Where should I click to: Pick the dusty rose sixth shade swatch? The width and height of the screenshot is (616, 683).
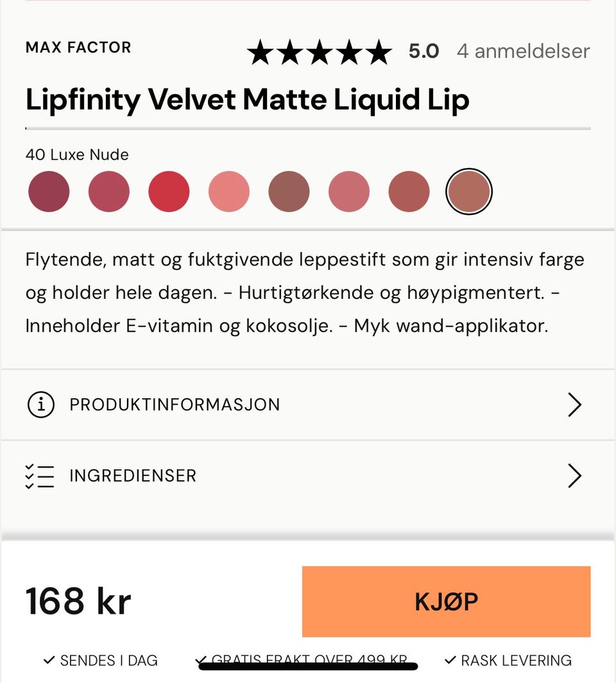click(349, 191)
